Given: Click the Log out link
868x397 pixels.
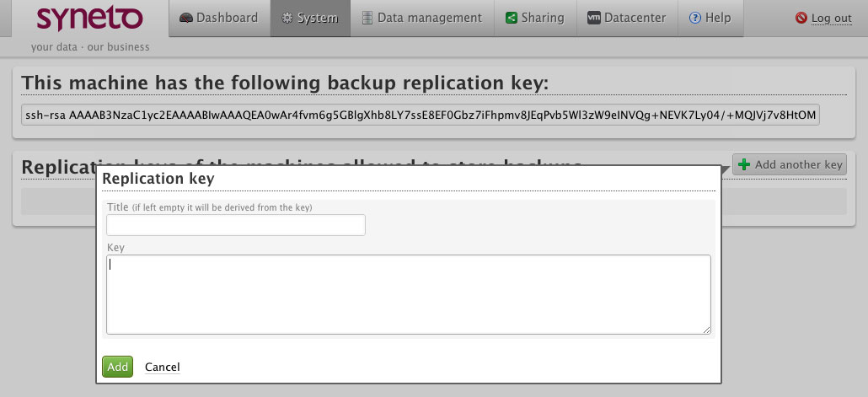Looking at the screenshot, I should tap(832, 19).
